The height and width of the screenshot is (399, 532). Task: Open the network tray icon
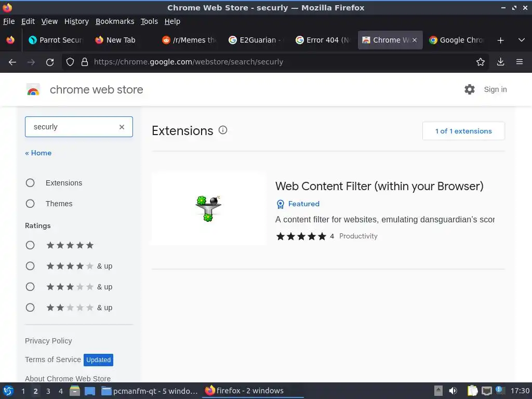486,391
